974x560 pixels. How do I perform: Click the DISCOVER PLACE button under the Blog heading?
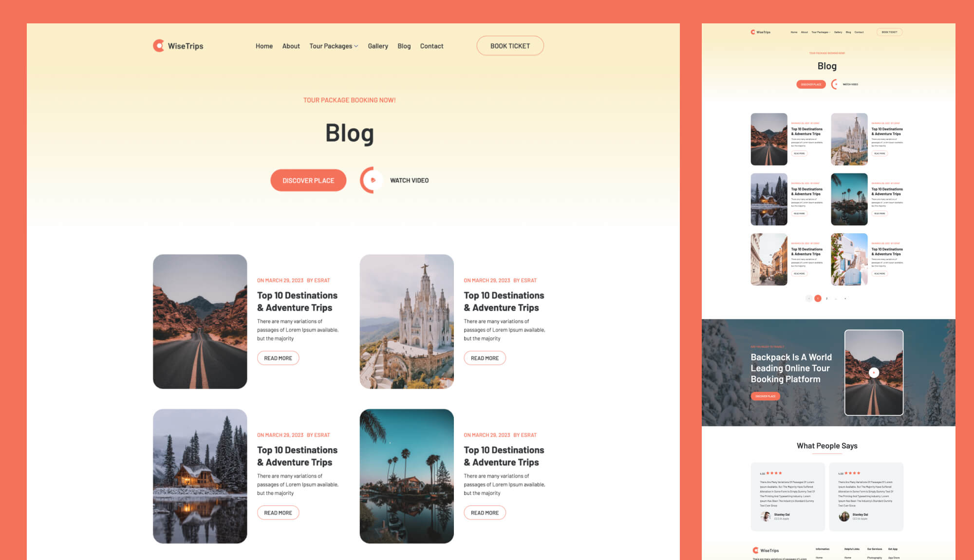[308, 180]
